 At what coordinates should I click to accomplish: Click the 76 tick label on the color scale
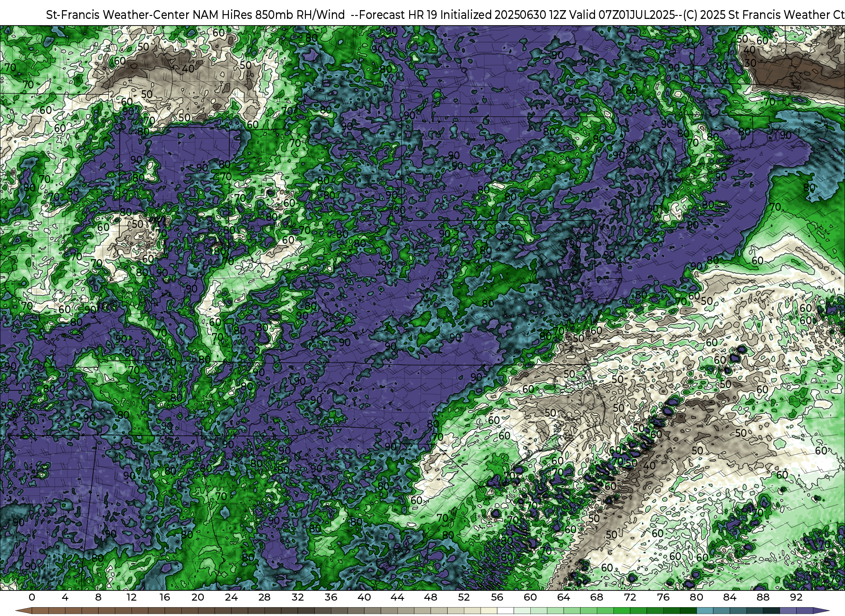(663, 597)
